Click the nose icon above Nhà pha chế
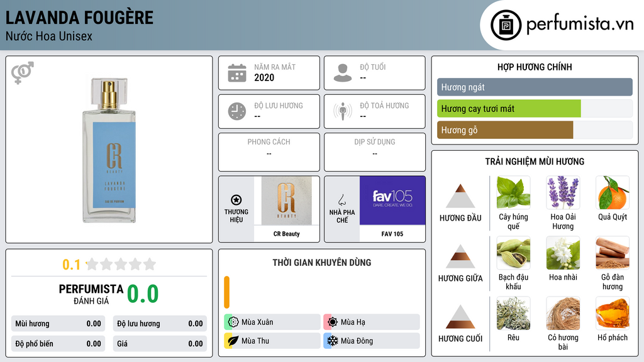This screenshot has height=362, width=644. click(341, 200)
